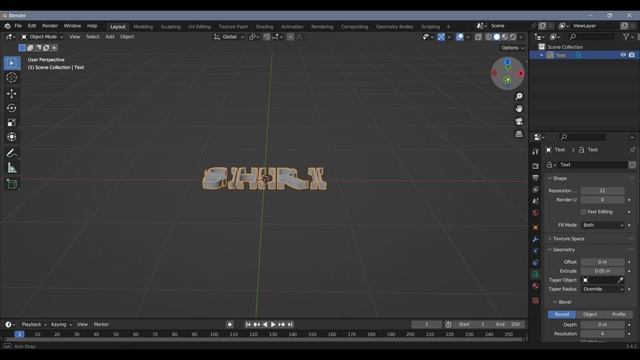The height and width of the screenshot is (360, 640).
Task: Click the Taper Object eyedropper icon
Action: [x=620, y=280]
